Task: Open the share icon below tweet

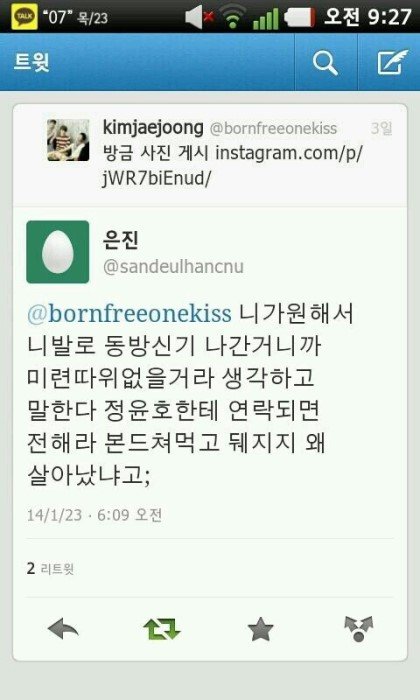Action: [358, 629]
